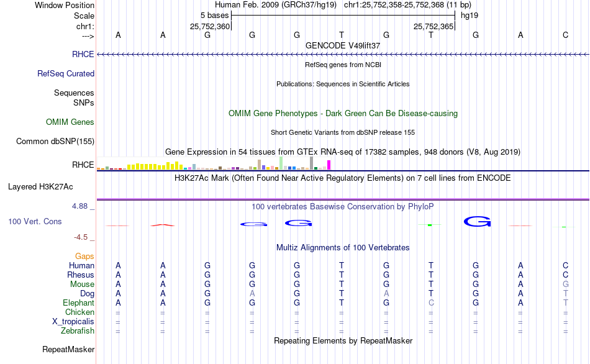Click the Sequences track label

[x=74, y=93]
